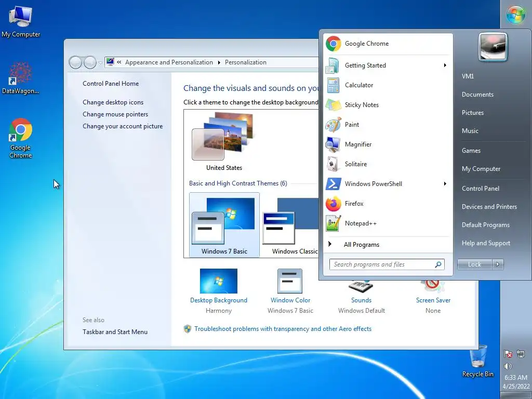
Task: Open My Computer from Start menu right pane
Action: click(x=481, y=169)
